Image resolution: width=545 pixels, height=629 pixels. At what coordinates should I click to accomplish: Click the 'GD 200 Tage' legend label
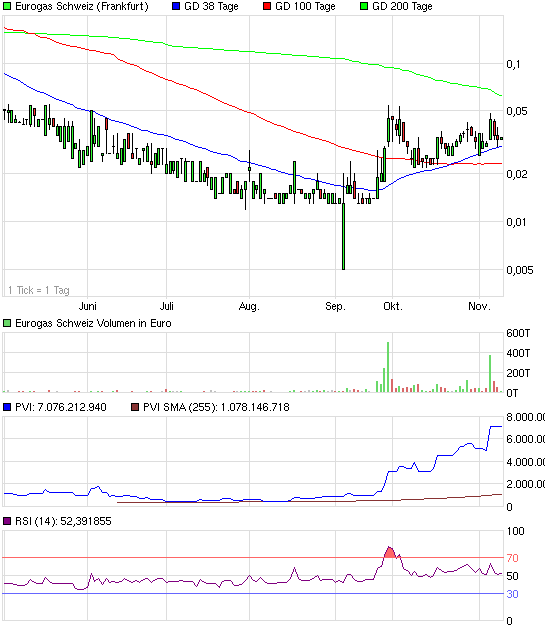point(402,6)
